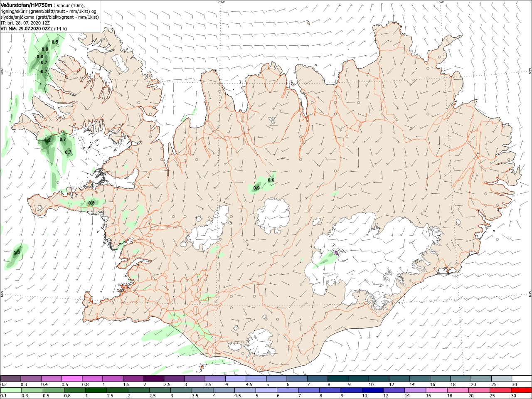Image resolution: width=532 pixels, height=399 pixels.
Task: Click the crimson swatch at 25, rain legend
Action: (x=500, y=390)
